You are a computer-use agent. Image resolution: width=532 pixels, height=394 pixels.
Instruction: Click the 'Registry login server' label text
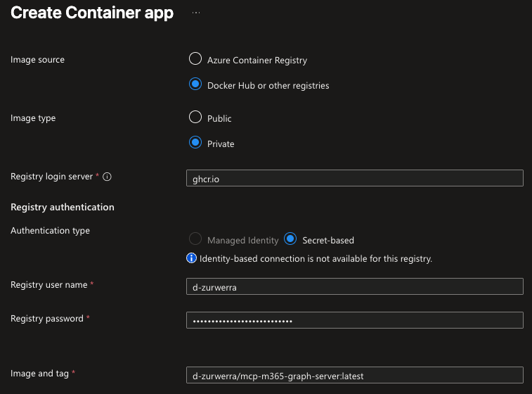pos(51,177)
